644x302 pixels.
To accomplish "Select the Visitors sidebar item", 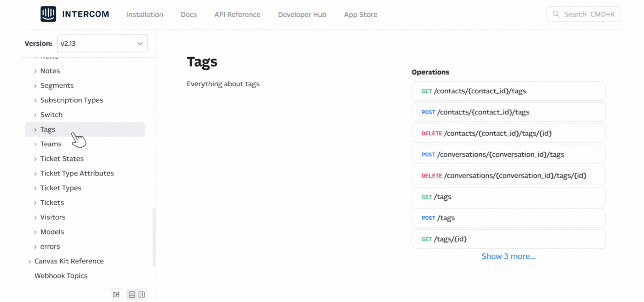I will [x=53, y=217].
